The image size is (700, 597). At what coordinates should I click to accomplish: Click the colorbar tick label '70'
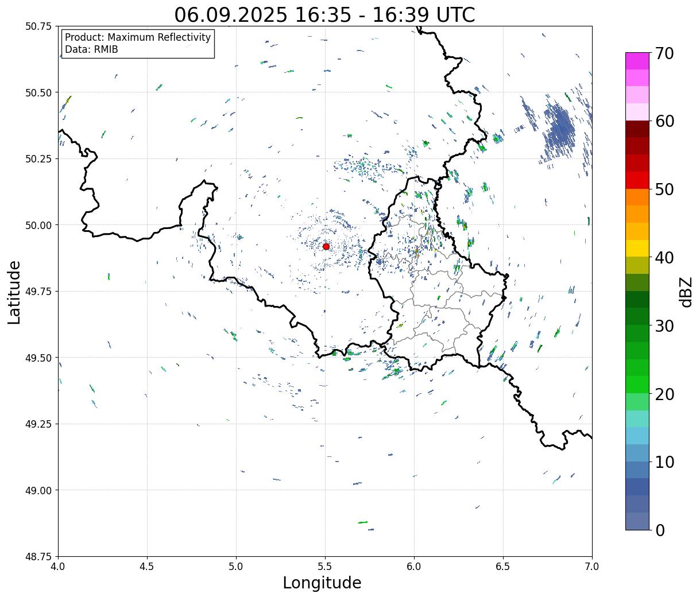[x=664, y=53]
